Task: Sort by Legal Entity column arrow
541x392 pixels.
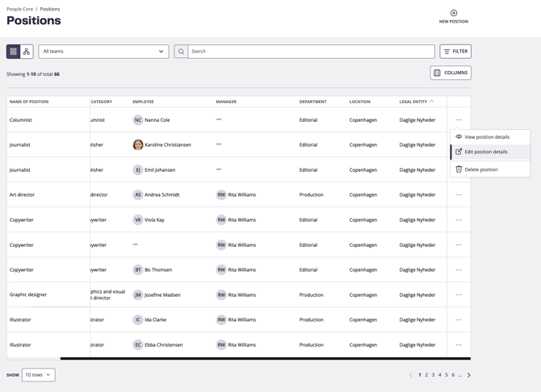Action: (x=432, y=102)
